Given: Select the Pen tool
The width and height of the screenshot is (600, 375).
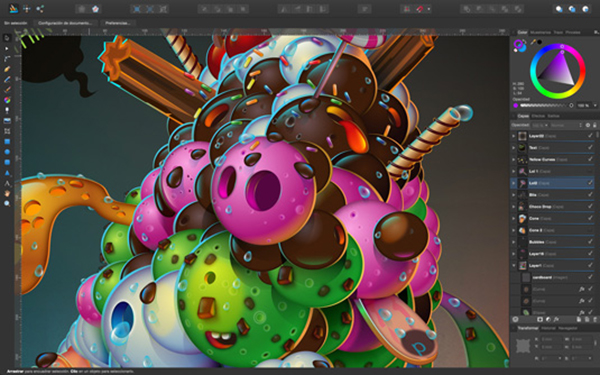Looking at the screenshot, I should tap(7, 69).
